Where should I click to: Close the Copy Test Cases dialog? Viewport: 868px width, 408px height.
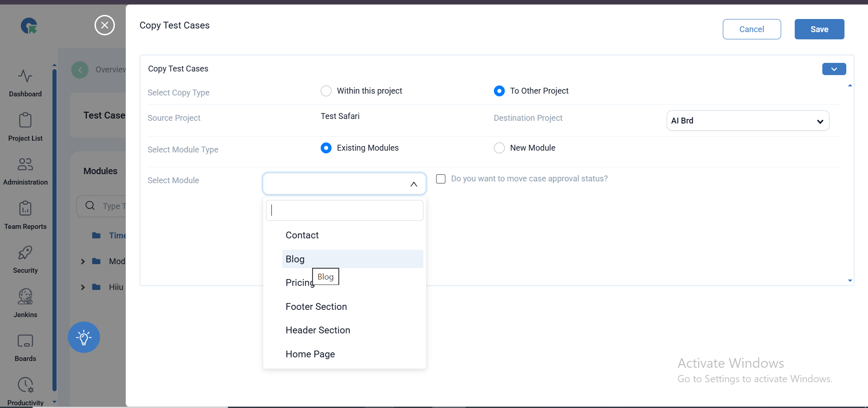104,25
